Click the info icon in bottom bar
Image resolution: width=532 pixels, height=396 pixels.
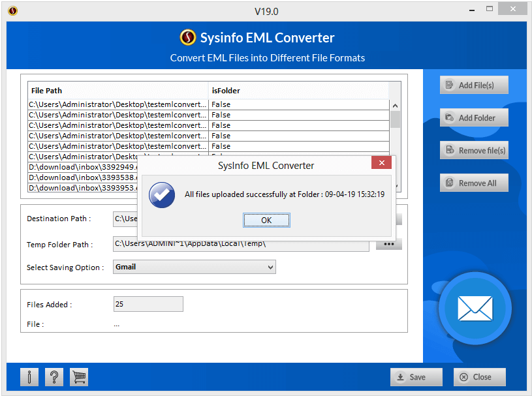pos(29,376)
